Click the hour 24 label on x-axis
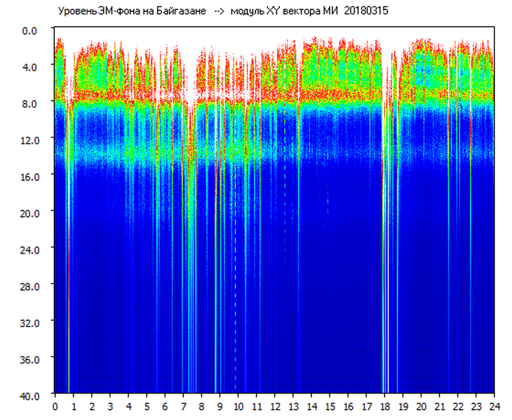Image resolution: width=512 pixels, height=420 pixels. coord(494,406)
